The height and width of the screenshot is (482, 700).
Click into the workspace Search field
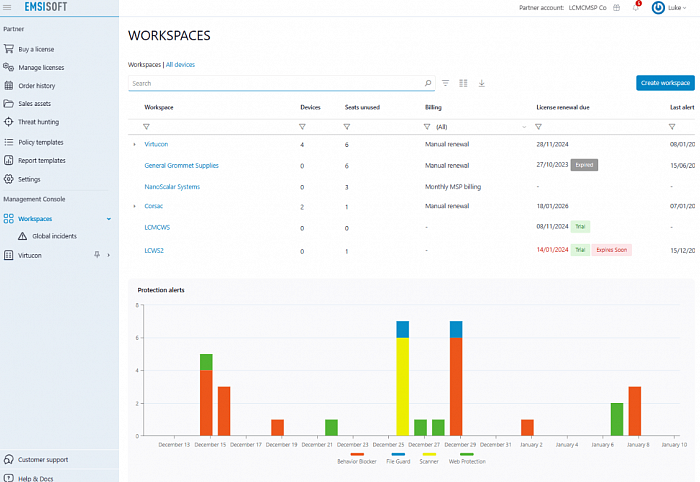pyautogui.click(x=270, y=83)
